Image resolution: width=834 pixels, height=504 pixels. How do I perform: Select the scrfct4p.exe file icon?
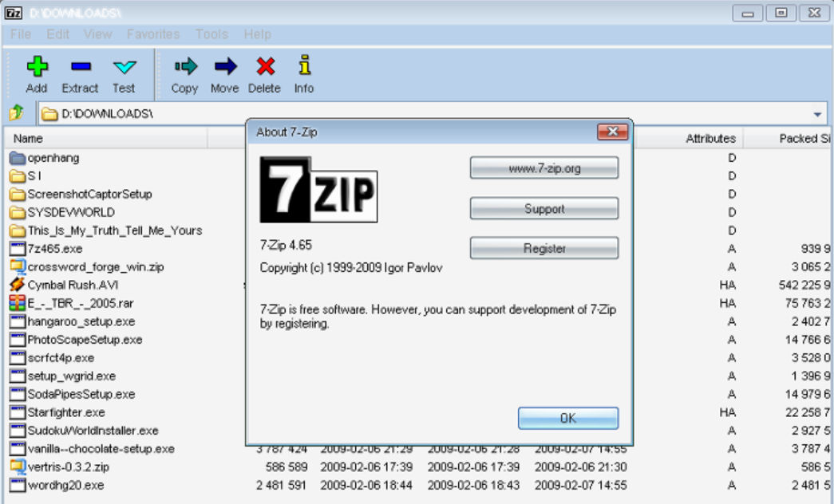(x=18, y=358)
